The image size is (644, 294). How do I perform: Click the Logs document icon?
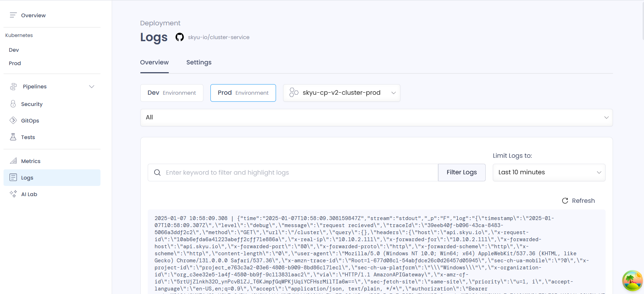click(13, 177)
